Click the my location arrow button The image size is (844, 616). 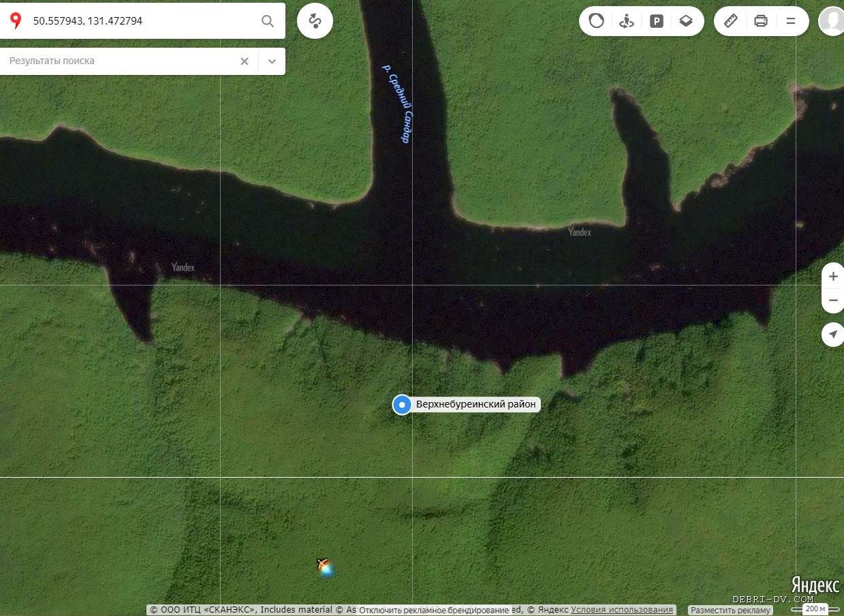tap(832, 334)
